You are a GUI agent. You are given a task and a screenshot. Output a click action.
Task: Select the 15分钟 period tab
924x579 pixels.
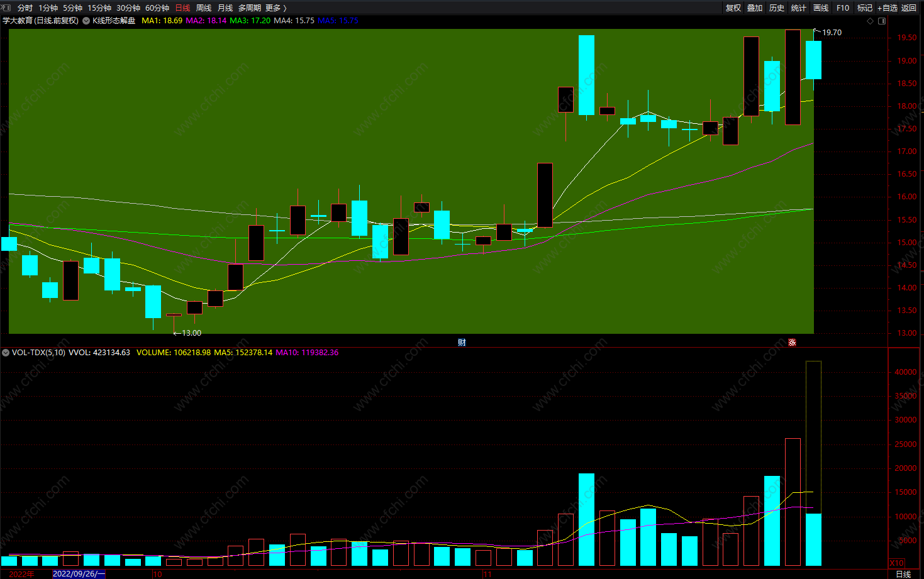[x=99, y=8]
